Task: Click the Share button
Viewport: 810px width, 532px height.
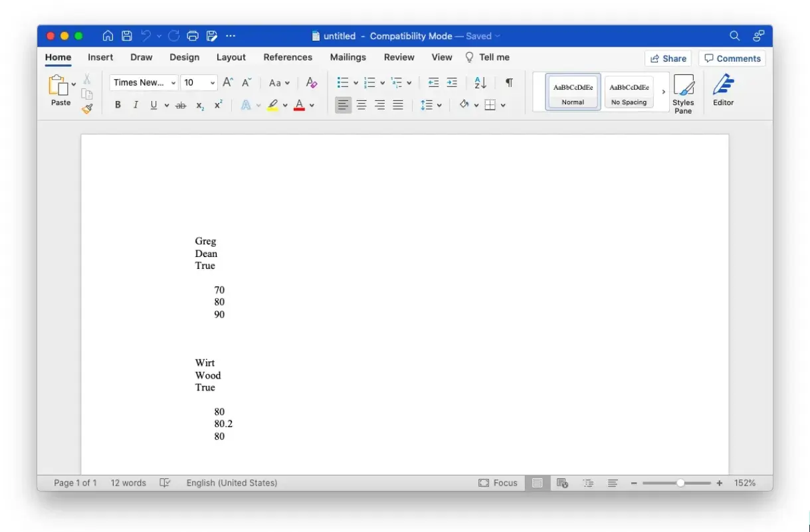Action: tap(668, 58)
